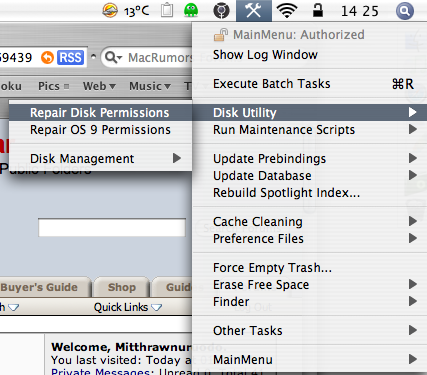Expand the Update Database submenu

(x=310, y=176)
